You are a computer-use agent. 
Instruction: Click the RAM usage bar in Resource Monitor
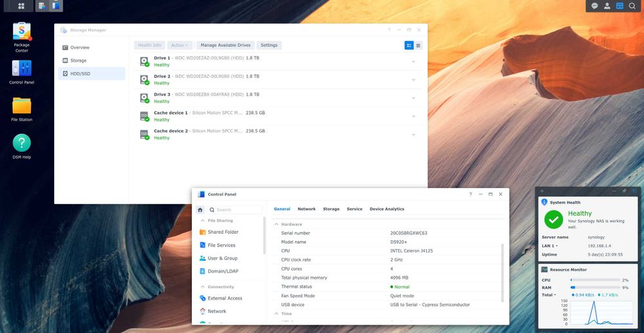coord(595,287)
